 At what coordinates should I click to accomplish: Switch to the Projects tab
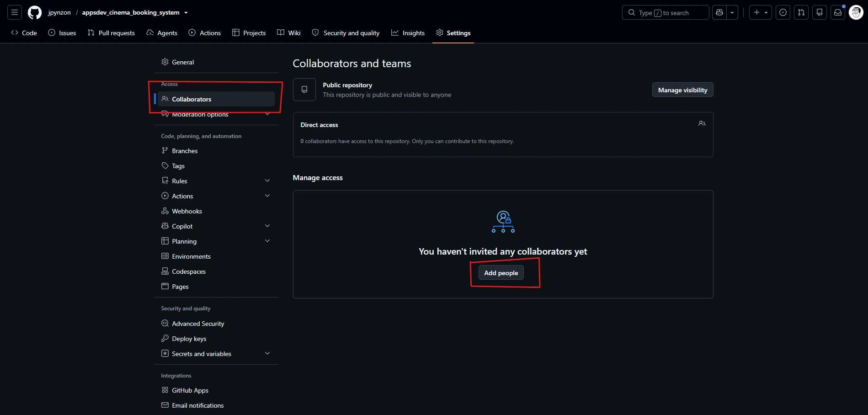[249, 33]
